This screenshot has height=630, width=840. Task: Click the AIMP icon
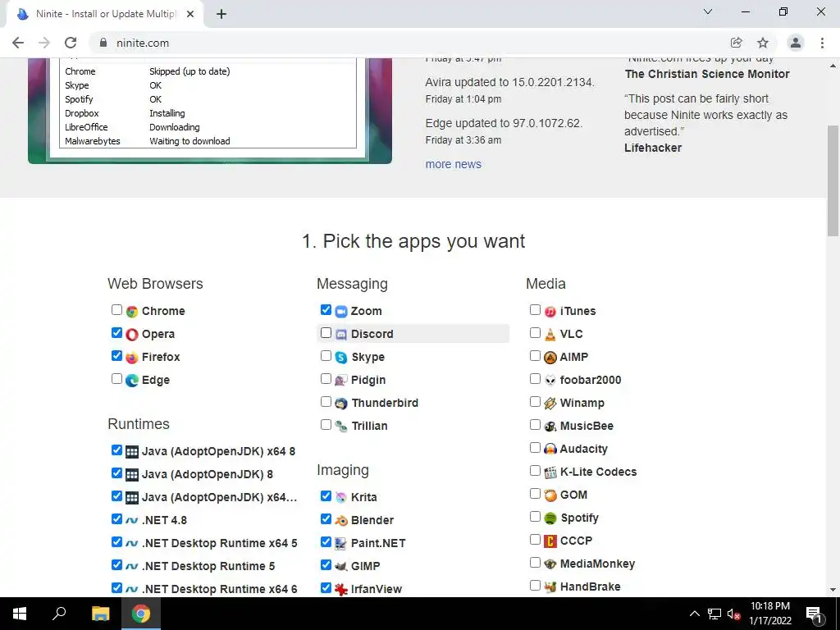tap(550, 358)
